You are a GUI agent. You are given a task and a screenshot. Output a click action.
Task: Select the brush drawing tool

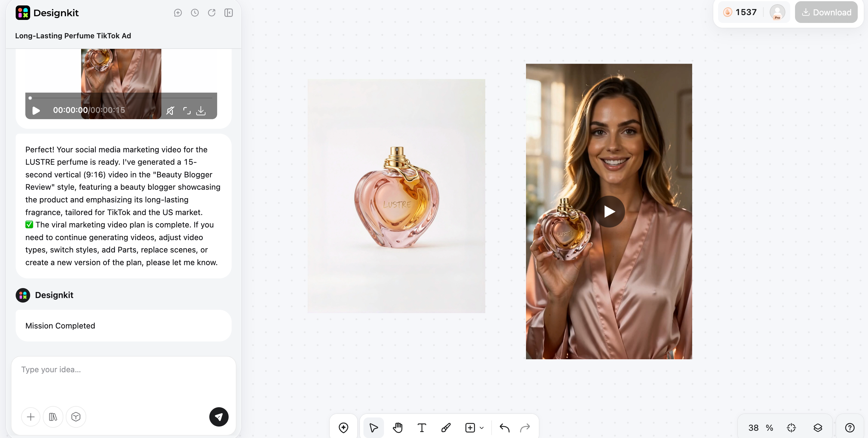(446, 427)
